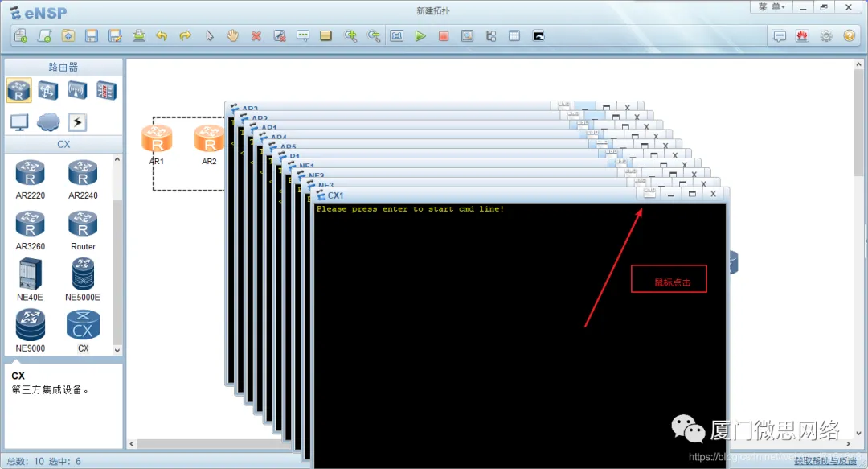Select the WLAN device category
The image size is (868, 469).
click(x=77, y=90)
